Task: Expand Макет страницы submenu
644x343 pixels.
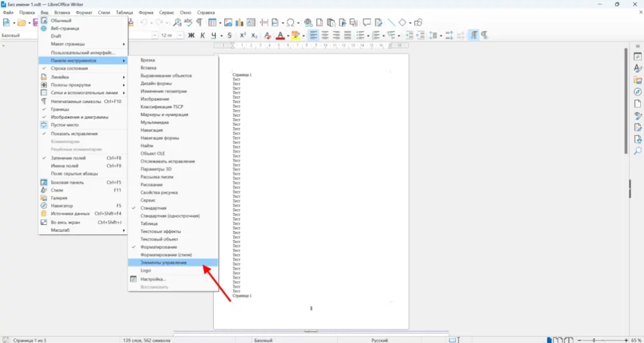Action: (83, 44)
